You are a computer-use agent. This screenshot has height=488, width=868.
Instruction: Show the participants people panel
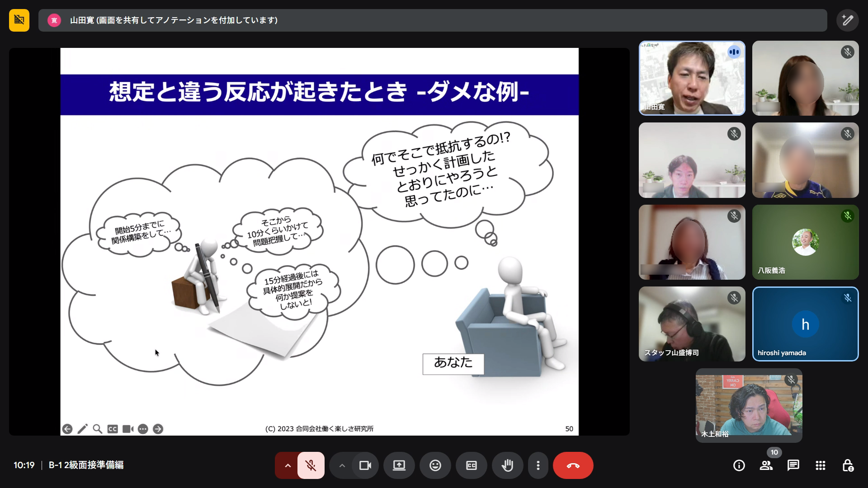coord(766,465)
